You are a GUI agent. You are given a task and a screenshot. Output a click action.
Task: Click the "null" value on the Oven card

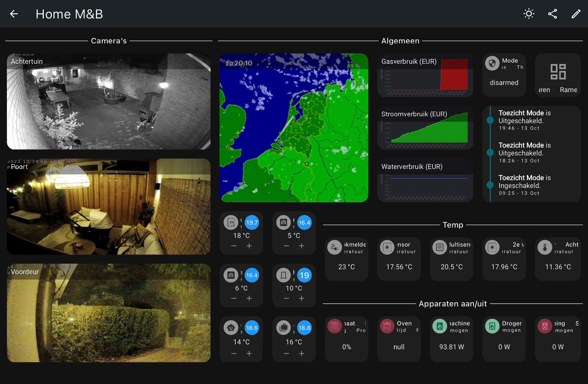[x=399, y=347]
